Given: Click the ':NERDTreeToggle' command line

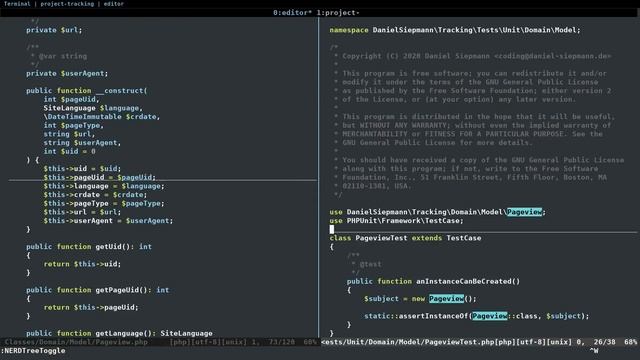Looking at the screenshot, I should [x=33, y=351].
